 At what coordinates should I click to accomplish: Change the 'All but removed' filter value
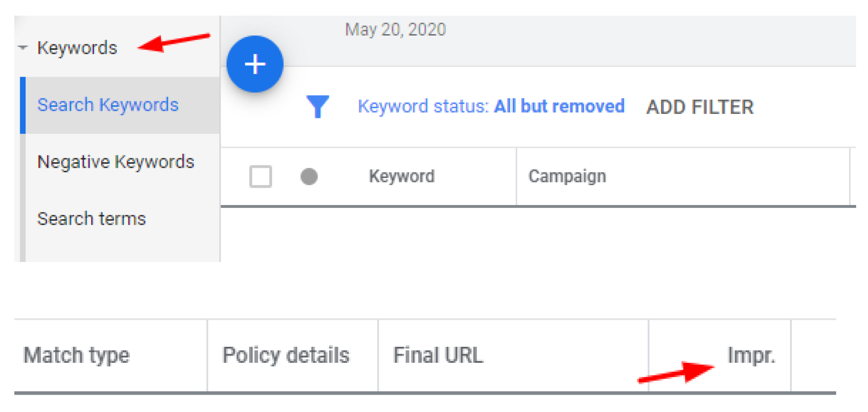coord(559,106)
